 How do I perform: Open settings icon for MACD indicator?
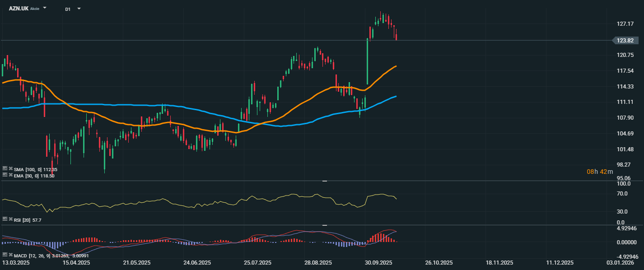[5, 255]
